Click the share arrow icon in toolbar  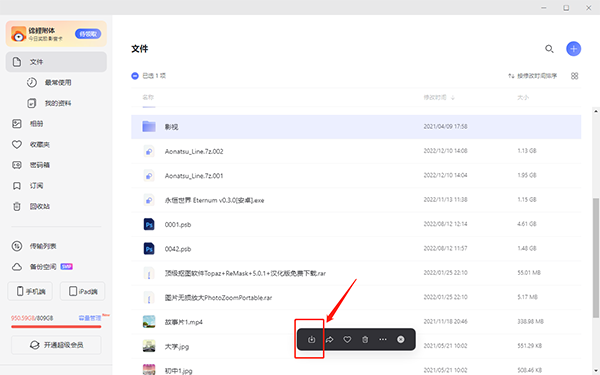coord(329,339)
